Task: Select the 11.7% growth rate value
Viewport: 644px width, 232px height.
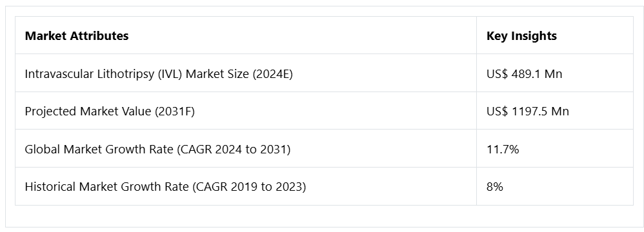Action: click(x=503, y=150)
